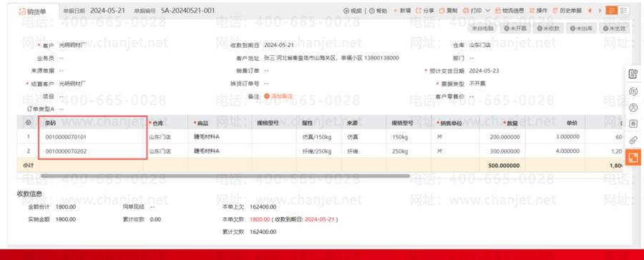Go to the previous document with left arrow
Screen dimensions: 644x260
click(590, 11)
